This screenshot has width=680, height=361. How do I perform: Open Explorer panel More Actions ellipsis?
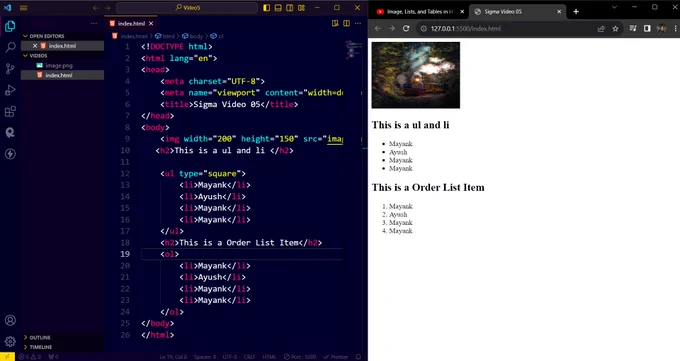(x=94, y=23)
